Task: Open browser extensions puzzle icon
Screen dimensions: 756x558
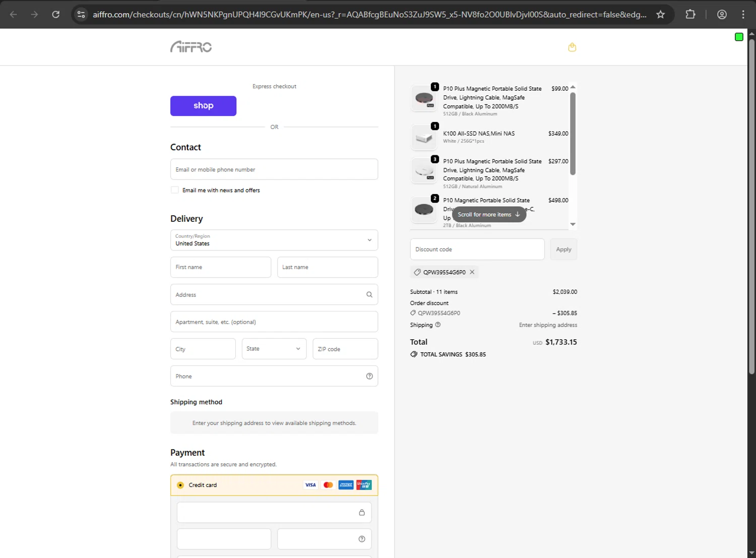Action: (690, 15)
